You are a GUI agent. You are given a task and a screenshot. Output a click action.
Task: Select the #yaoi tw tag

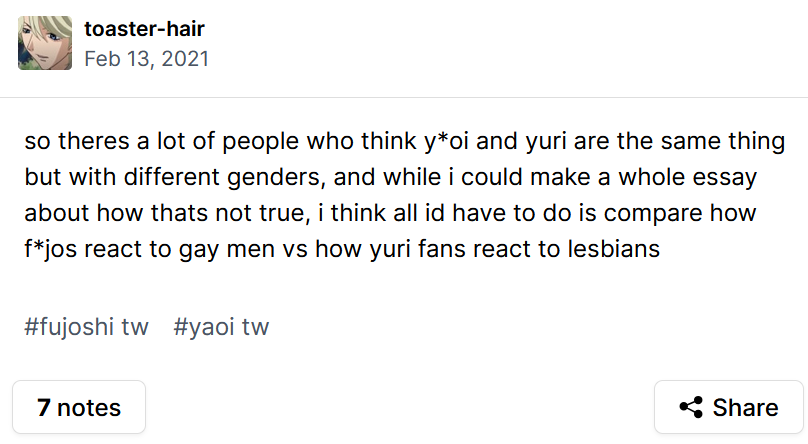tap(221, 327)
